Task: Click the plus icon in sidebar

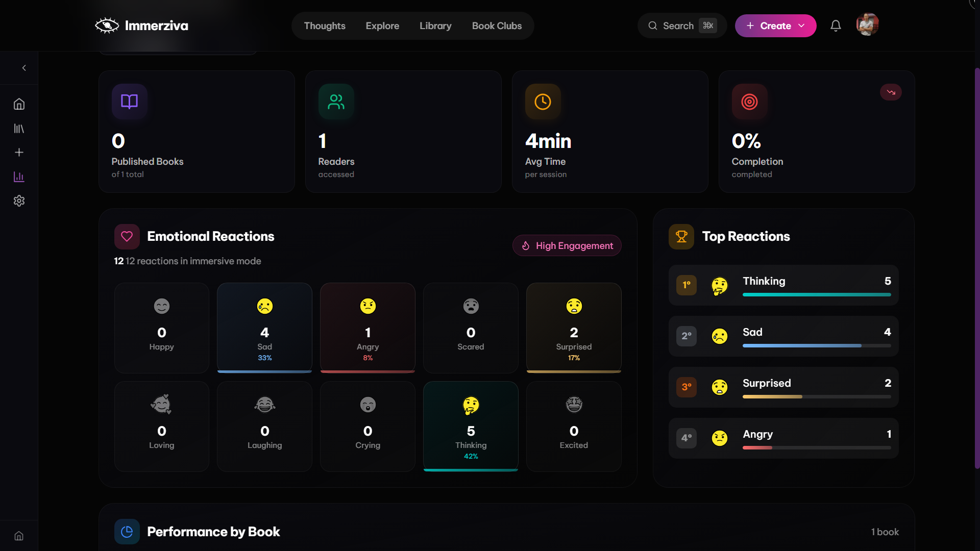Action: pos(19,153)
